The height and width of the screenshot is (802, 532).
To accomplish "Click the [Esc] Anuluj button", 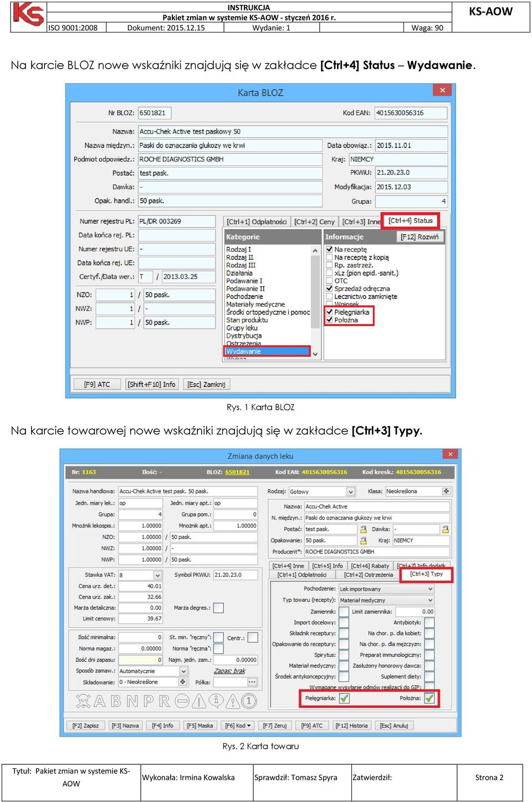I will click(393, 725).
